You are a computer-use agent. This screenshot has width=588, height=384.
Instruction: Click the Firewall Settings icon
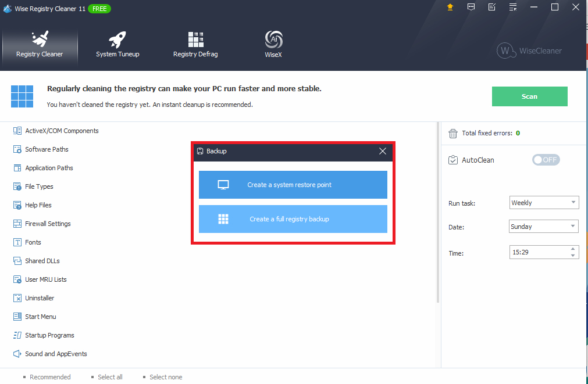pyautogui.click(x=17, y=224)
